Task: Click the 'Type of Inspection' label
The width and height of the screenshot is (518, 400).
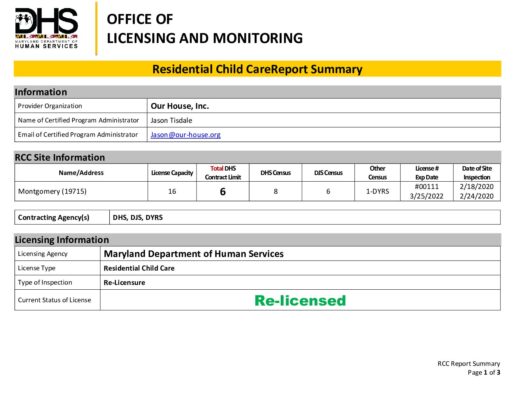Action: (x=45, y=282)
